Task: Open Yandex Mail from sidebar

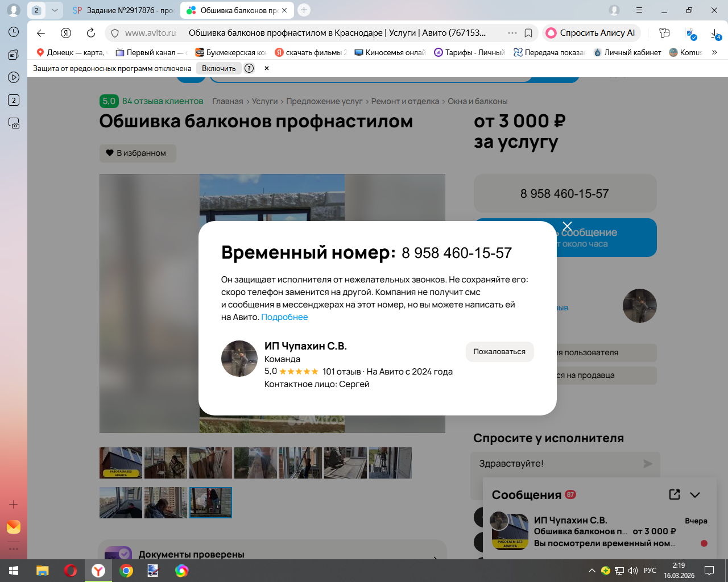Action: [14, 527]
